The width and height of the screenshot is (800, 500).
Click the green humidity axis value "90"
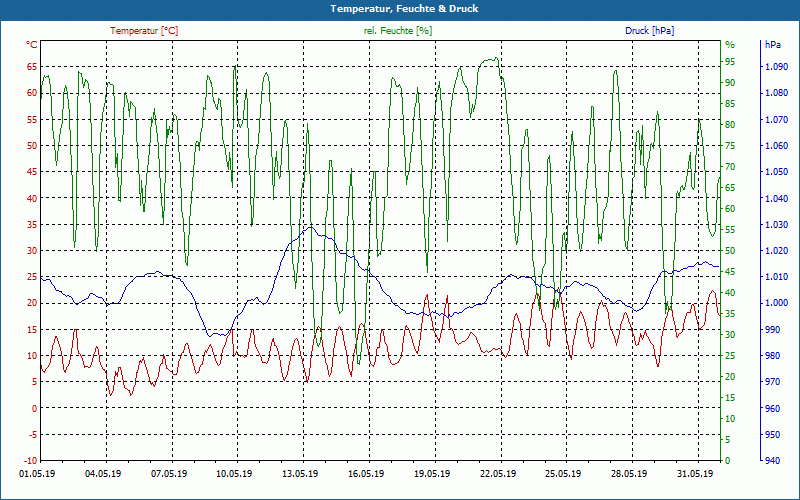(730, 83)
